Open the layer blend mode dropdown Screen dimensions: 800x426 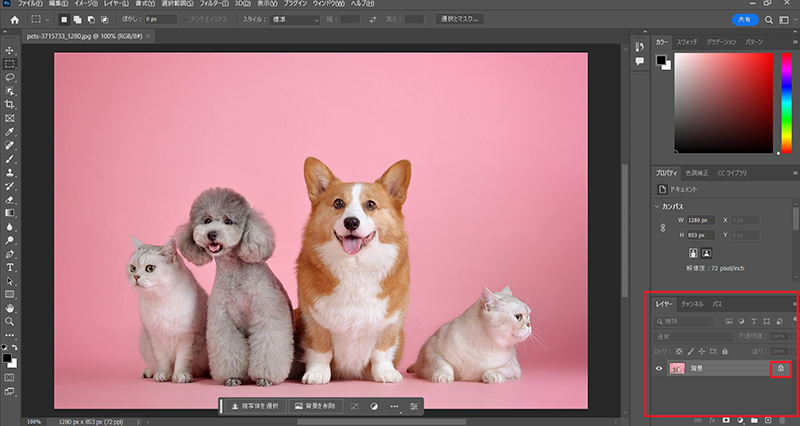pyautogui.click(x=693, y=337)
